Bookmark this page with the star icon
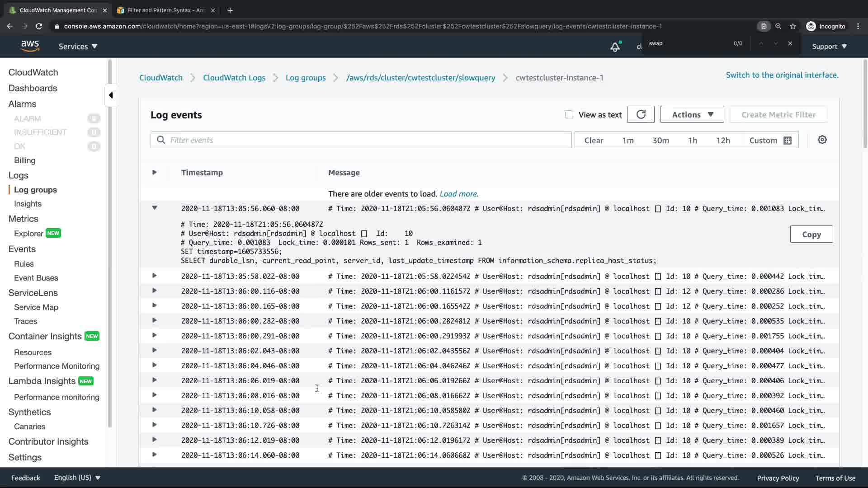Image resolution: width=868 pixels, height=488 pixels. point(793,26)
